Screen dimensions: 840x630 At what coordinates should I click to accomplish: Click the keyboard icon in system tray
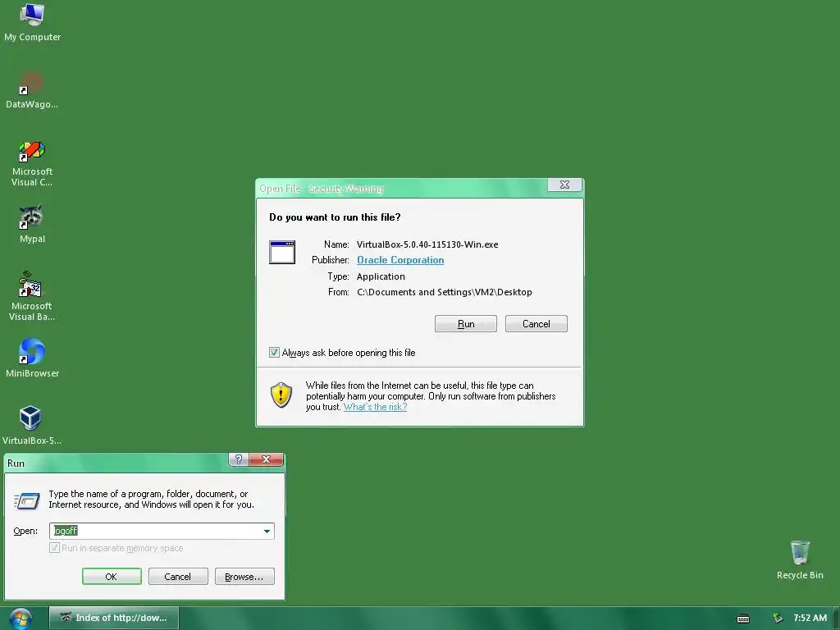(x=743, y=619)
